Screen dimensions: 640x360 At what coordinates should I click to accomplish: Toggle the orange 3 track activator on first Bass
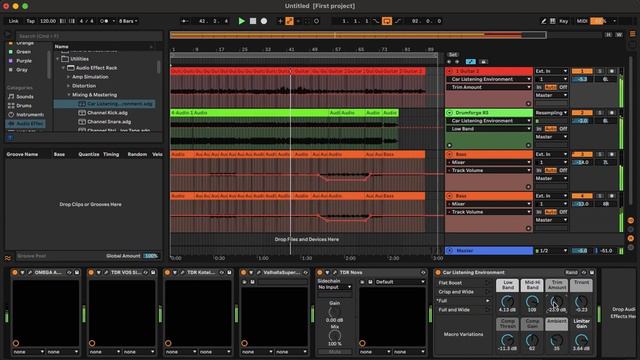[x=582, y=155]
